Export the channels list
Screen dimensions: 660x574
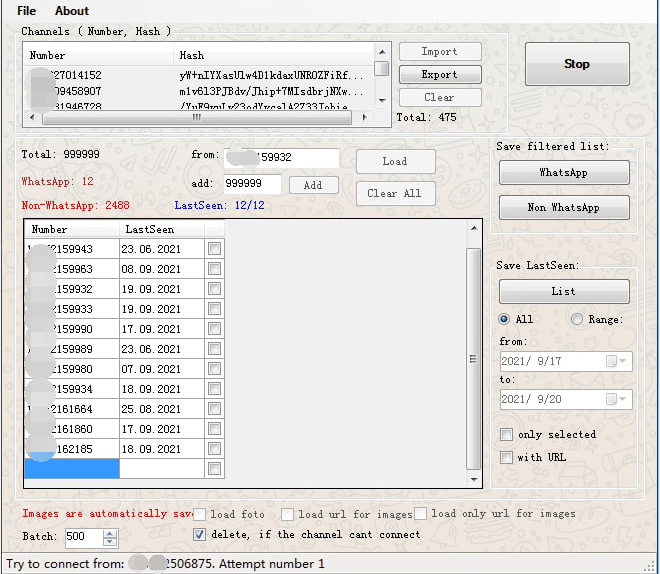(440, 74)
